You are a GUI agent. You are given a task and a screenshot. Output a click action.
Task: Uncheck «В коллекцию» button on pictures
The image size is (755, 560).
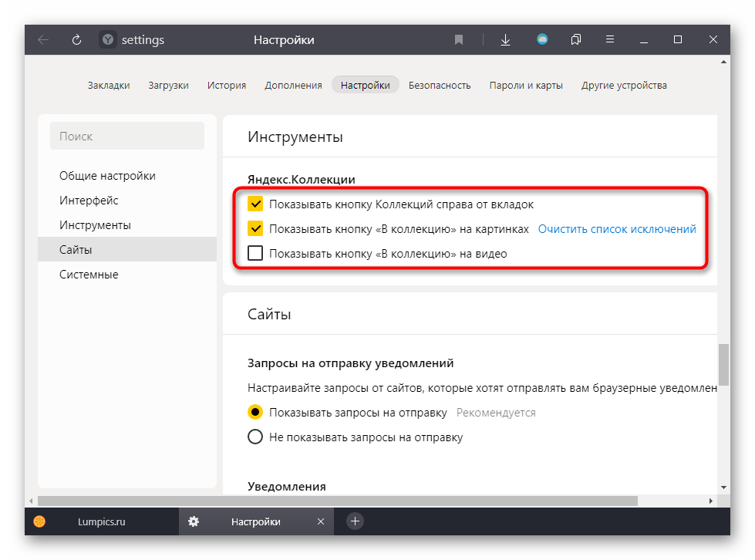(255, 229)
